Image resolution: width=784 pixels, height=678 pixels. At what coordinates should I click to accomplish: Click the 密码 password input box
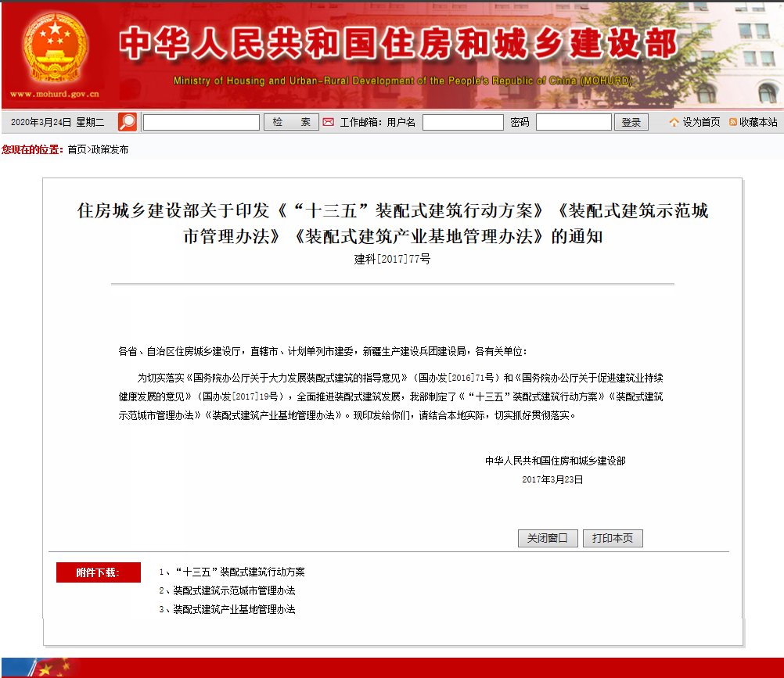(x=574, y=122)
